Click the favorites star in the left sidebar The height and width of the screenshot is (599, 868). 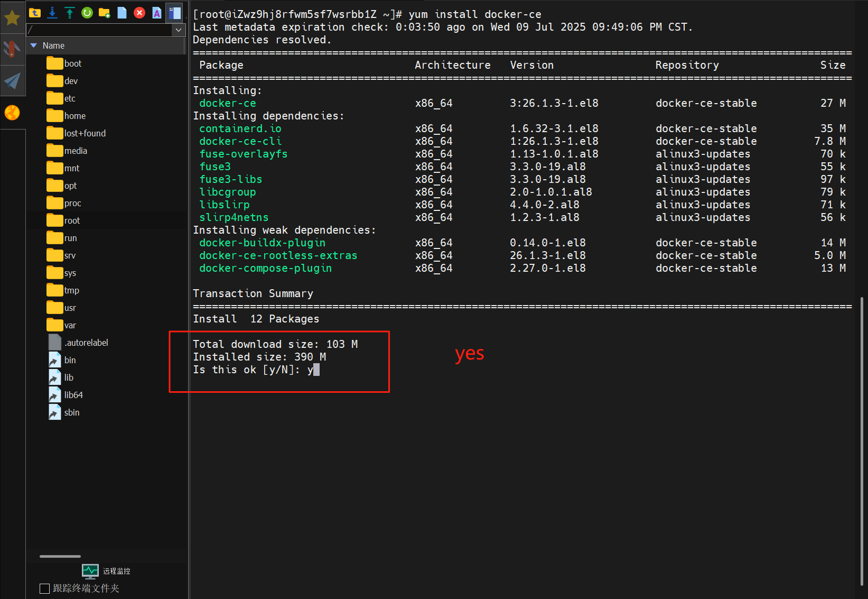click(x=12, y=17)
